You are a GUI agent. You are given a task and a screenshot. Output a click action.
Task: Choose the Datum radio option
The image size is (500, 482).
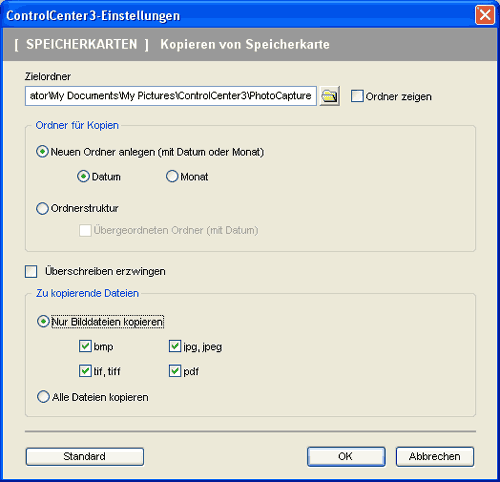pyautogui.click(x=83, y=176)
